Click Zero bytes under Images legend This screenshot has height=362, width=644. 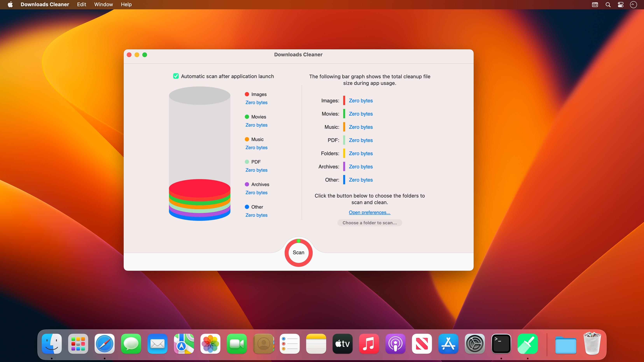coord(256,103)
